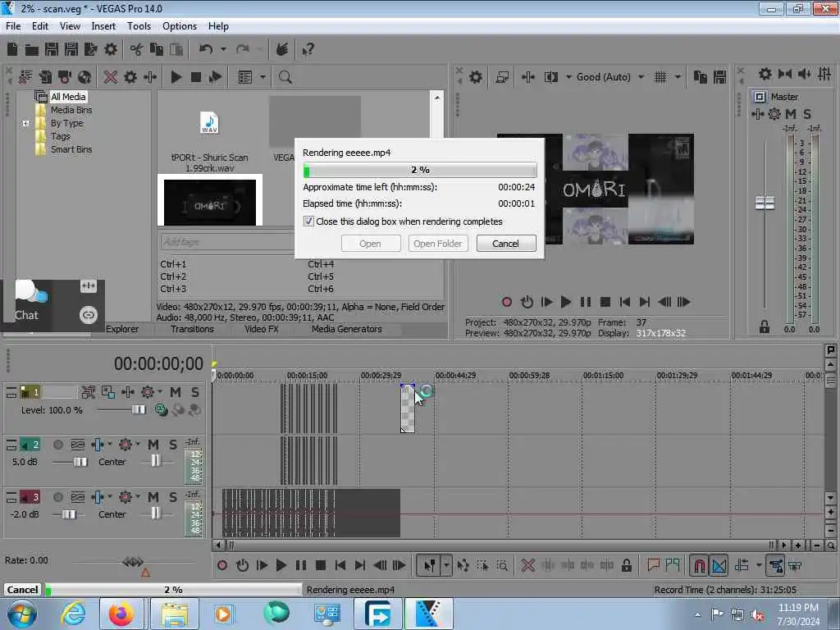The height and width of the screenshot is (630, 840).
Task: Click the Split screen view icon in preview
Action: (551, 77)
